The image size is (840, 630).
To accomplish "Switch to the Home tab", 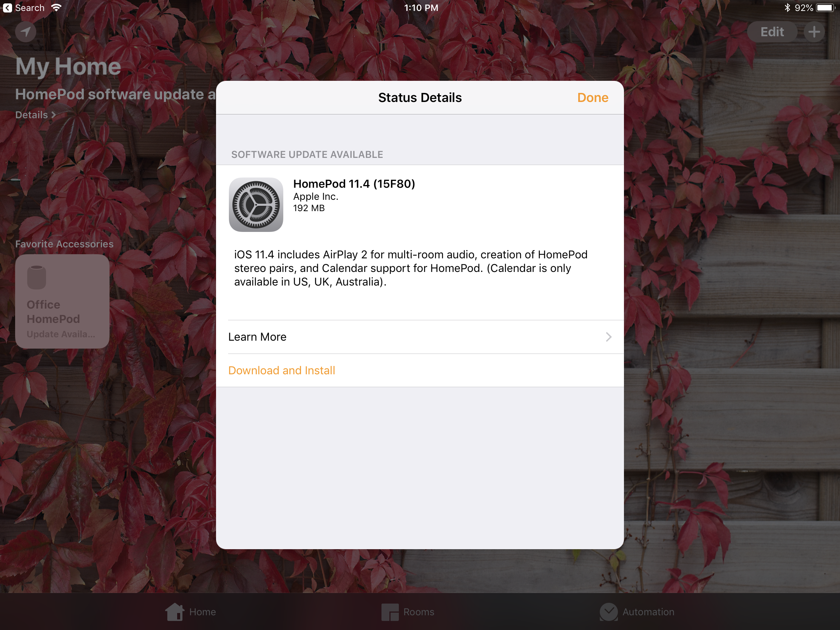I will (x=191, y=612).
